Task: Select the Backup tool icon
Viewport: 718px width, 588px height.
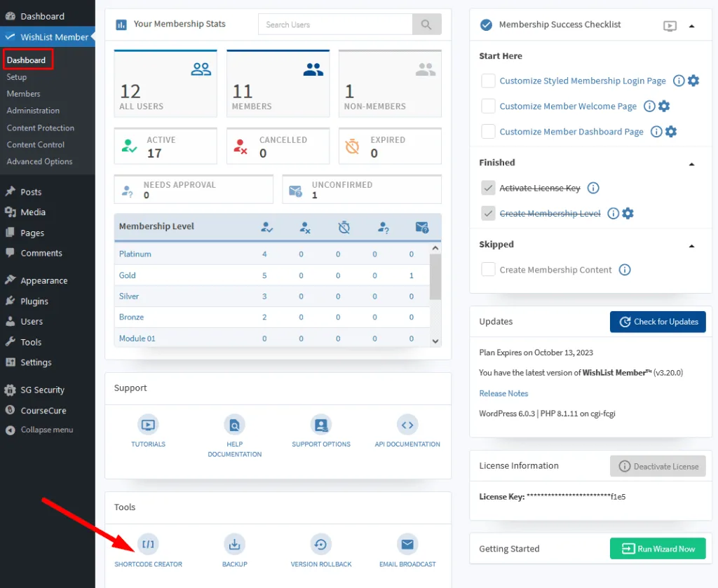Action: click(x=234, y=544)
